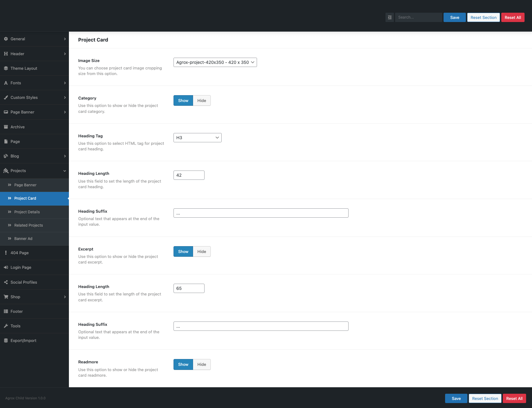Screen dimensions: 532x408
Task: Click the Blog icon in sidebar
Action: point(6,156)
